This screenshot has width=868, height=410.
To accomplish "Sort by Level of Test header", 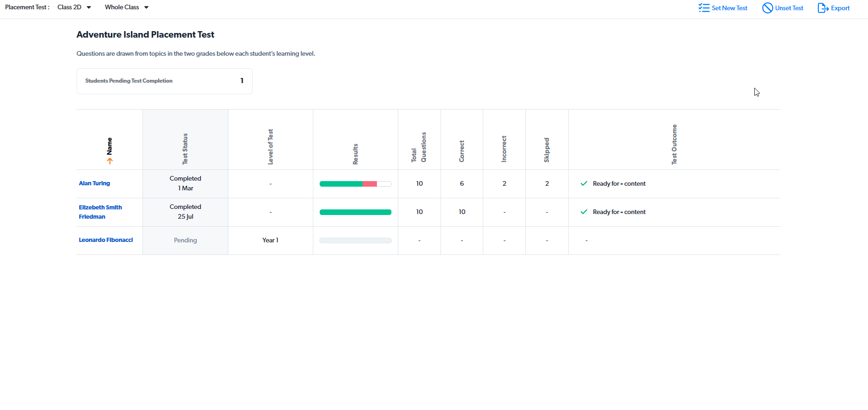I will [271, 147].
